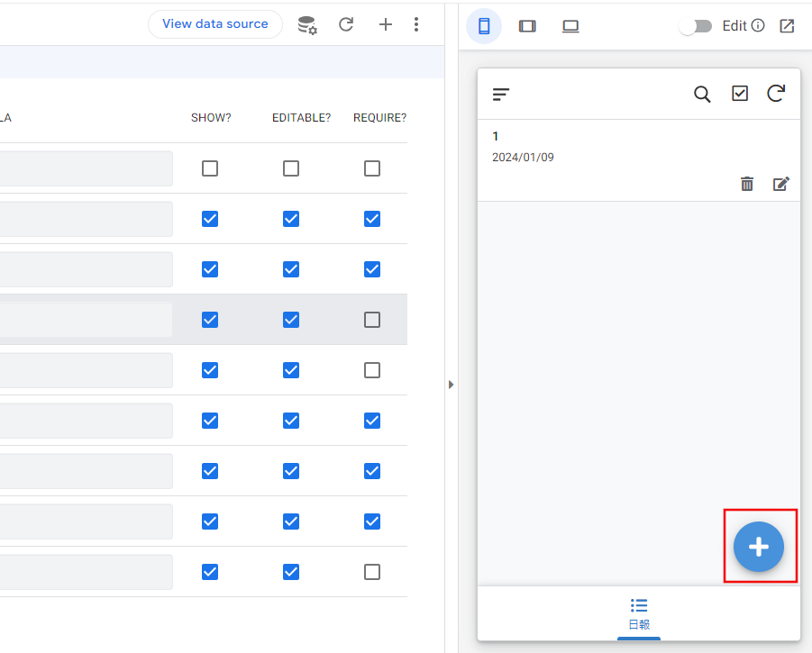
Task: Open the data source settings icon
Action: [306, 24]
